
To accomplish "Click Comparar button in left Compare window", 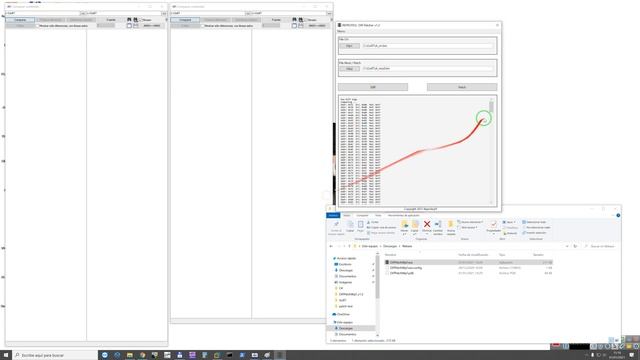I will click(20, 20).
